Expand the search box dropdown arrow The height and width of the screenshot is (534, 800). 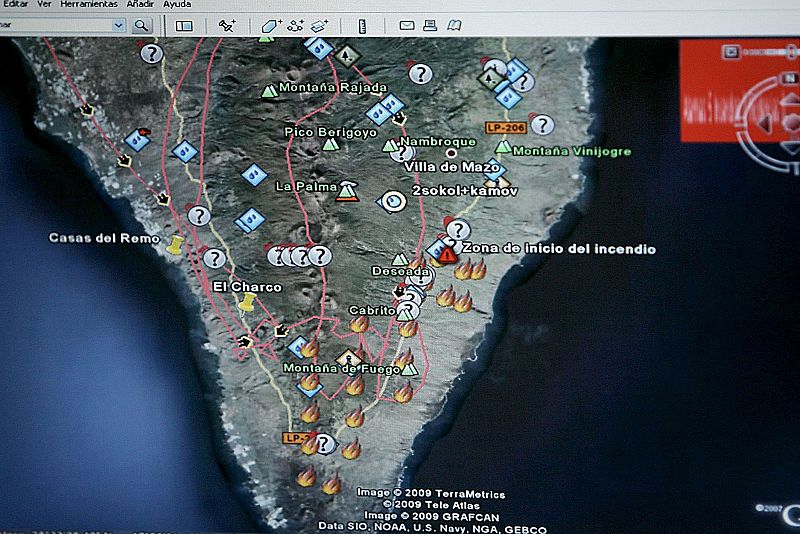pyautogui.click(x=118, y=25)
